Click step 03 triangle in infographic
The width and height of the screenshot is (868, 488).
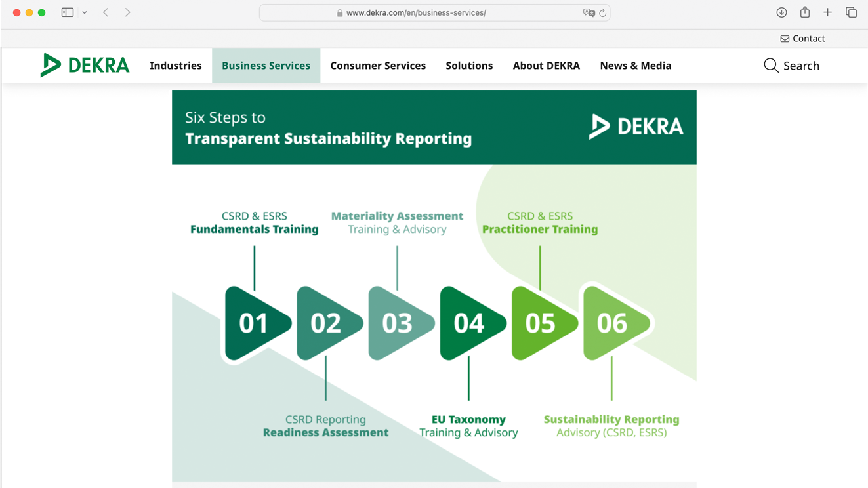point(400,323)
